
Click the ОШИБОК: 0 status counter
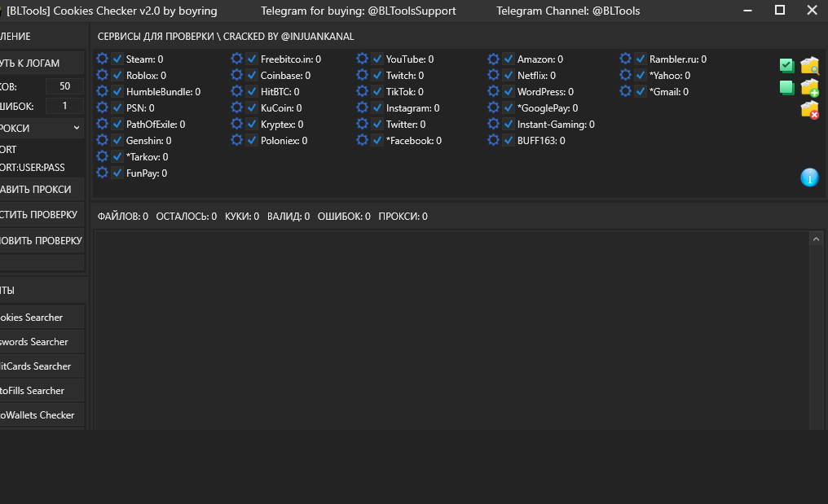click(344, 217)
